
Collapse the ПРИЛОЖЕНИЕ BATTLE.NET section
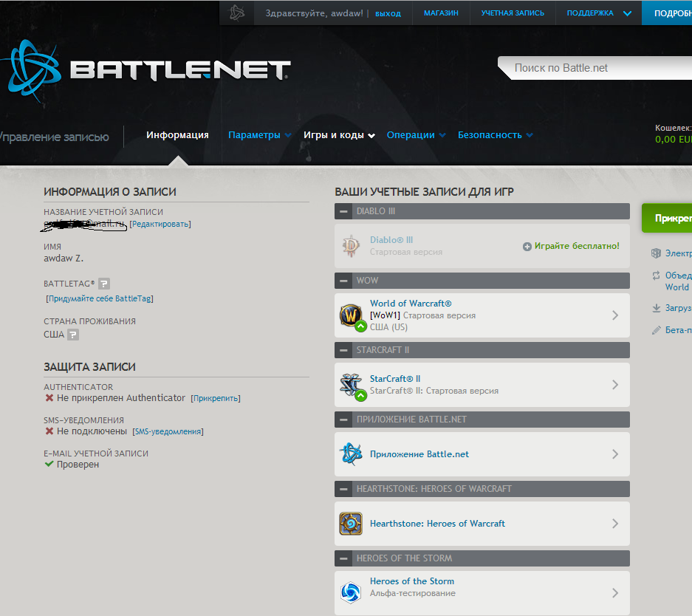tap(343, 420)
